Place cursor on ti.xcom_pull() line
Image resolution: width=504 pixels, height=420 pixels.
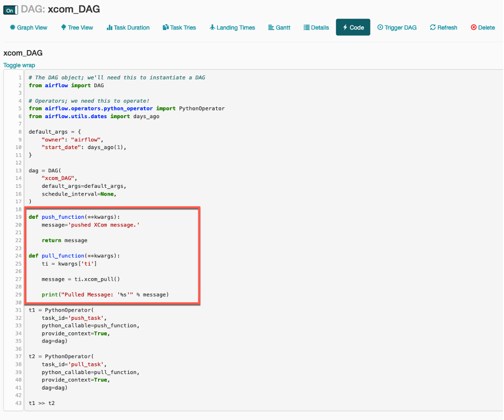(80, 279)
